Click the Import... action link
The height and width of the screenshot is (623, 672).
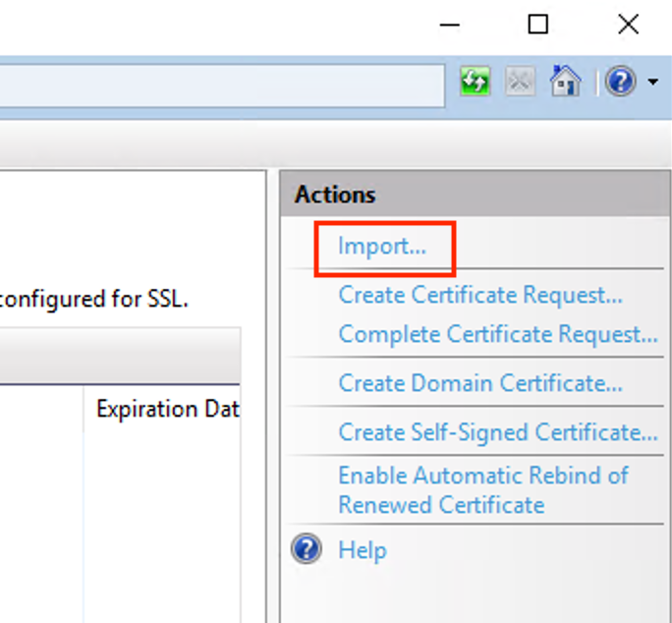[x=382, y=247]
